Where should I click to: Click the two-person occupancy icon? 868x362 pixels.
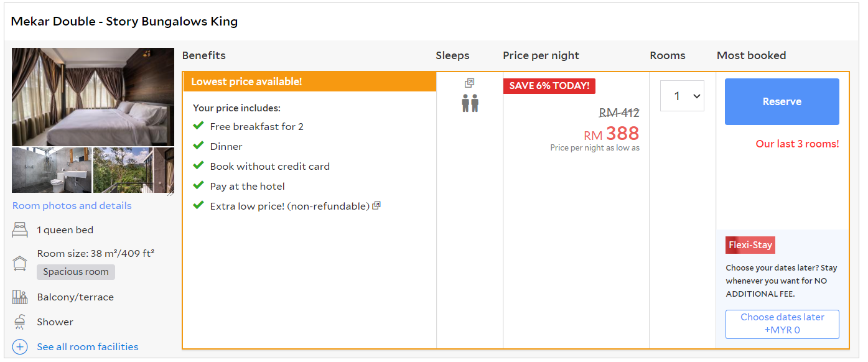click(470, 103)
